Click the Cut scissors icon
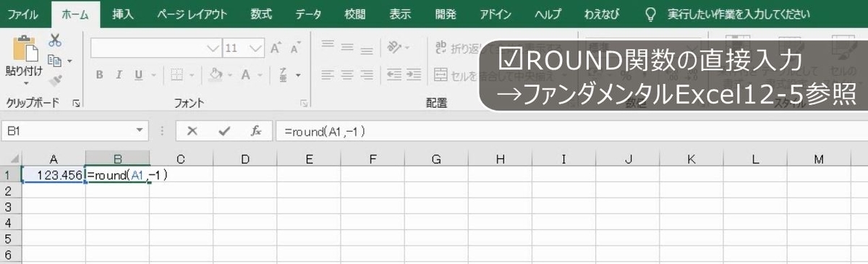The height and width of the screenshot is (264, 868). pyautogui.click(x=55, y=41)
